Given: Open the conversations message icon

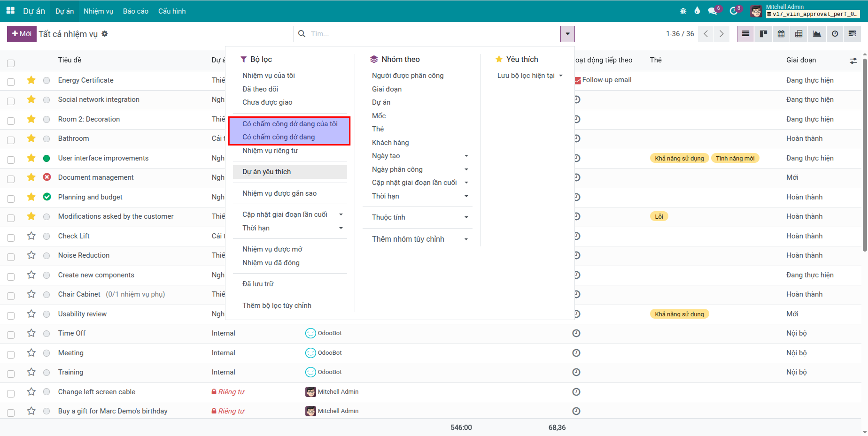Looking at the screenshot, I should coord(713,11).
